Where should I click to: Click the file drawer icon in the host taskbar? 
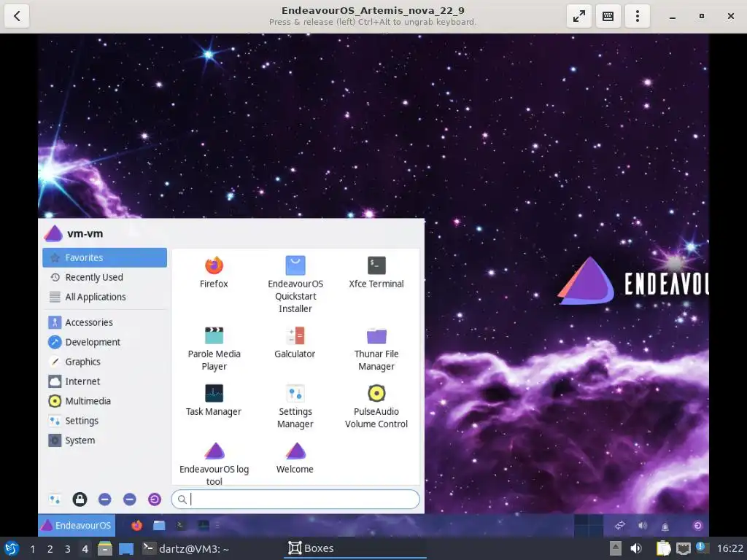[105, 548]
